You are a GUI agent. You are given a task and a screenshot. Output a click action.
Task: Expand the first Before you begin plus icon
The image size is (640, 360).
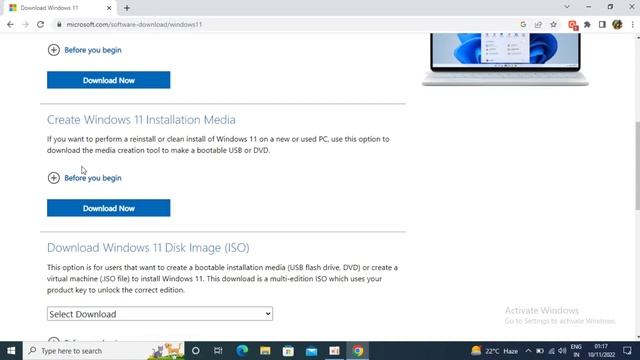[x=53, y=50]
